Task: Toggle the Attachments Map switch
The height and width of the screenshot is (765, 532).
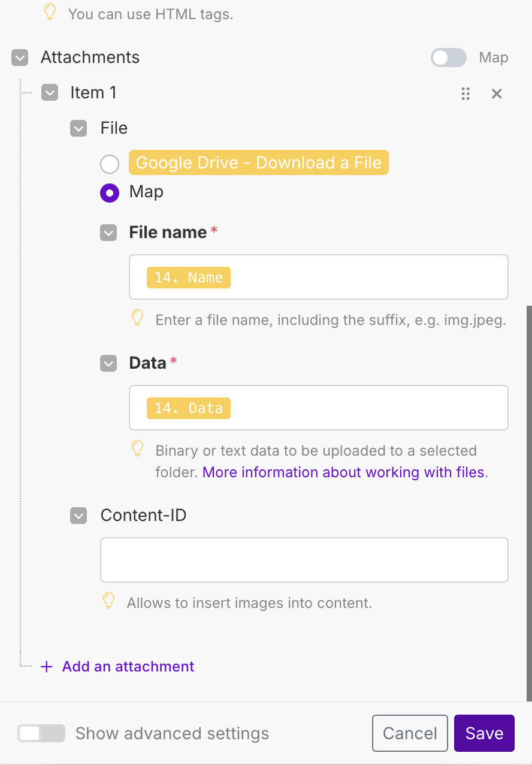Action: [x=449, y=58]
